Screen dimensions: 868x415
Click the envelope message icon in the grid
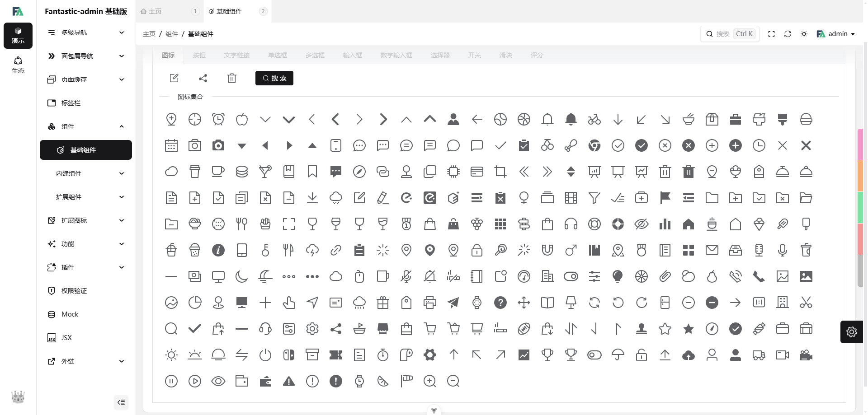712,250
